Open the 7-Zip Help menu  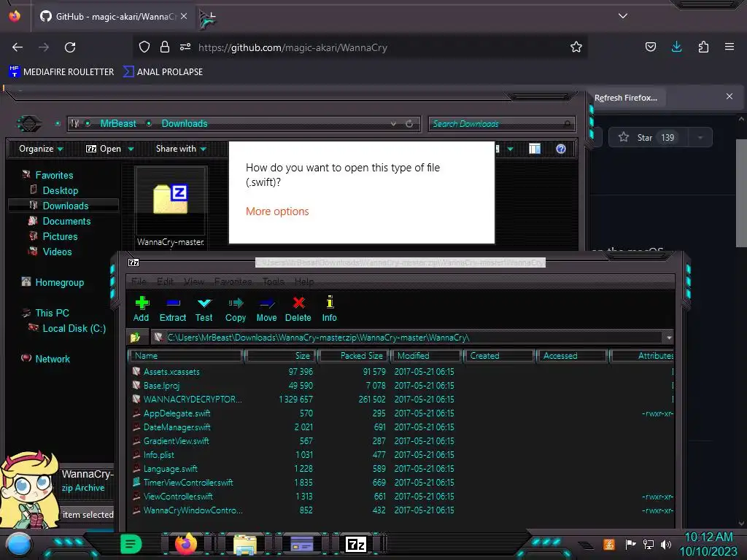pos(304,281)
